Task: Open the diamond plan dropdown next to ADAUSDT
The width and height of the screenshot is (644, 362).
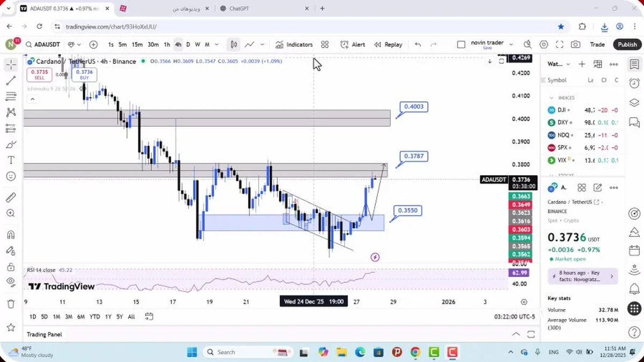Action: (x=74, y=45)
